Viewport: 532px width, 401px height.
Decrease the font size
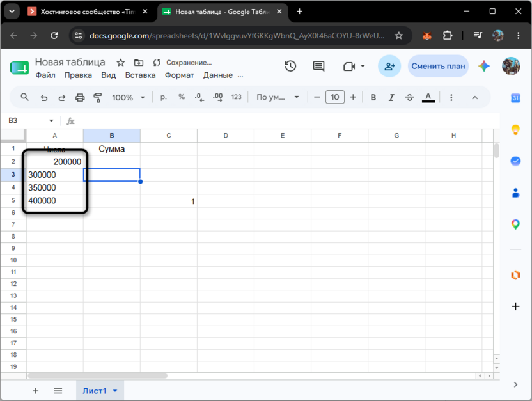pos(317,97)
